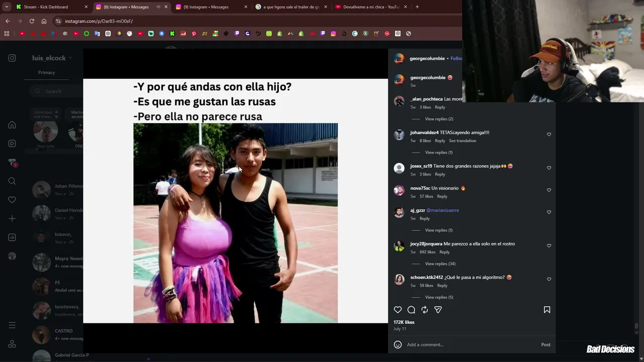Reply to _alan_pochteca's comment

[x=440, y=107]
